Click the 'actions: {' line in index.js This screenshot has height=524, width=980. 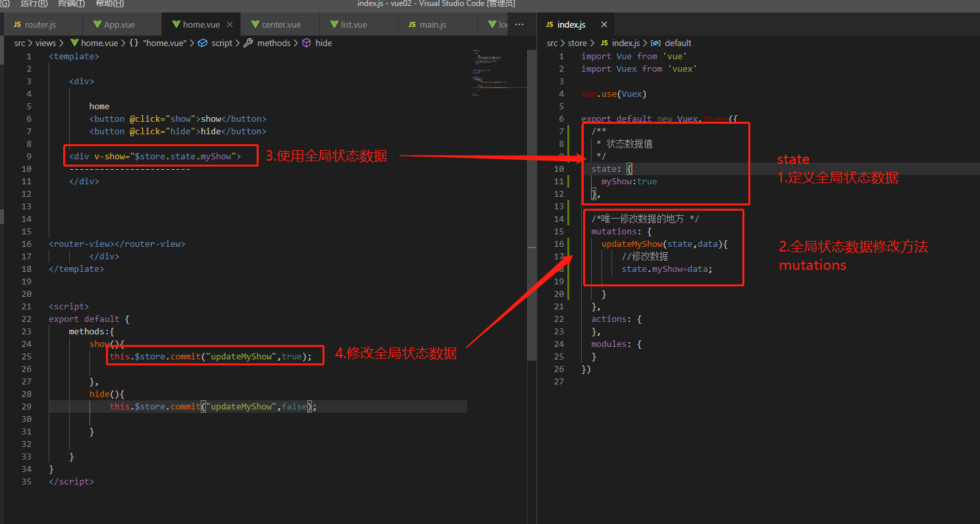click(x=616, y=319)
